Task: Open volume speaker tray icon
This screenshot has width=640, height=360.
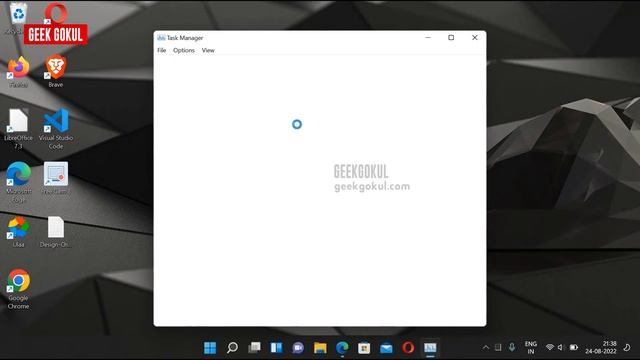Action: [561, 347]
